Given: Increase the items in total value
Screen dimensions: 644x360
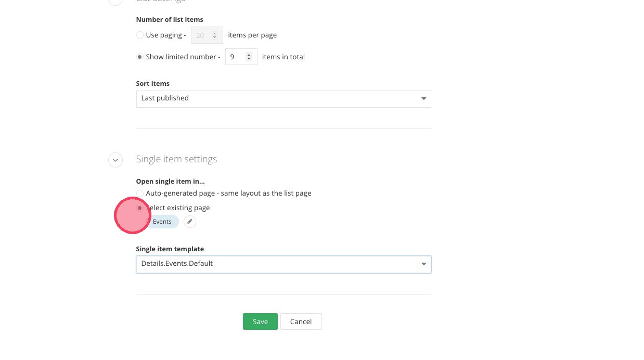Looking at the screenshot, I should click(249, 55).
